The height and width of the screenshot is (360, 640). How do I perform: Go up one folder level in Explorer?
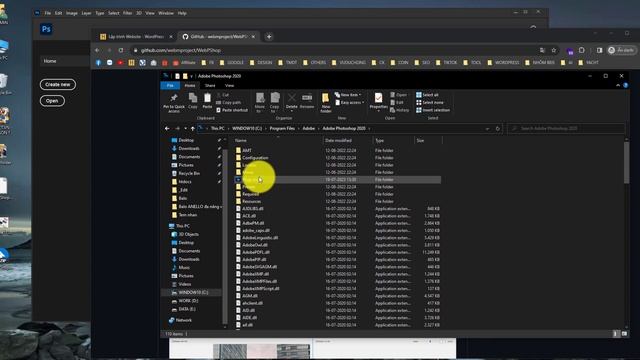[193, 129]
